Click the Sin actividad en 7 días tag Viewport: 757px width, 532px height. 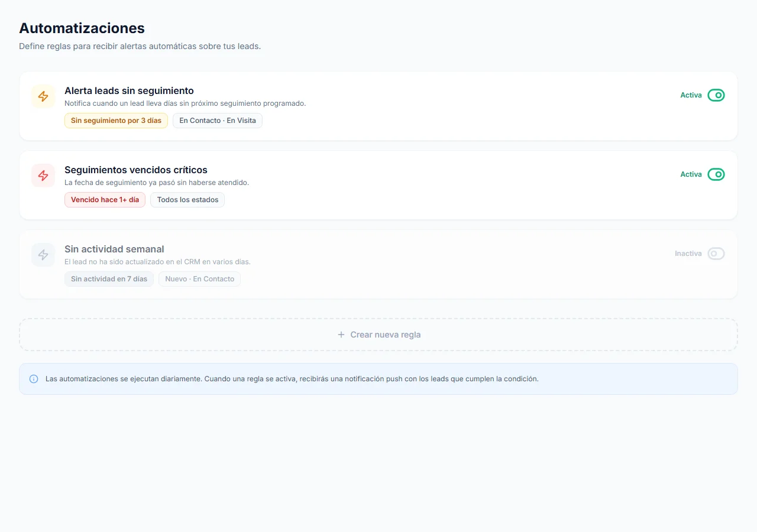[109, 279]
